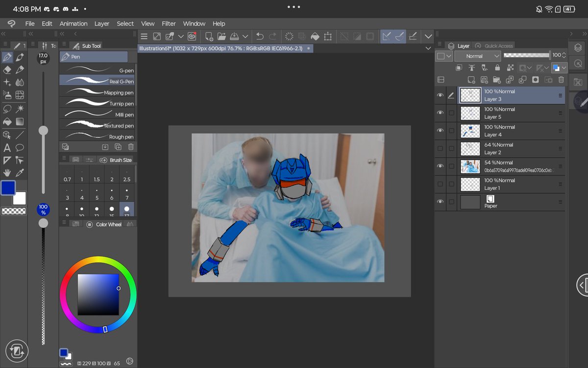Click the Open file folder icon

tap(221, 36)
